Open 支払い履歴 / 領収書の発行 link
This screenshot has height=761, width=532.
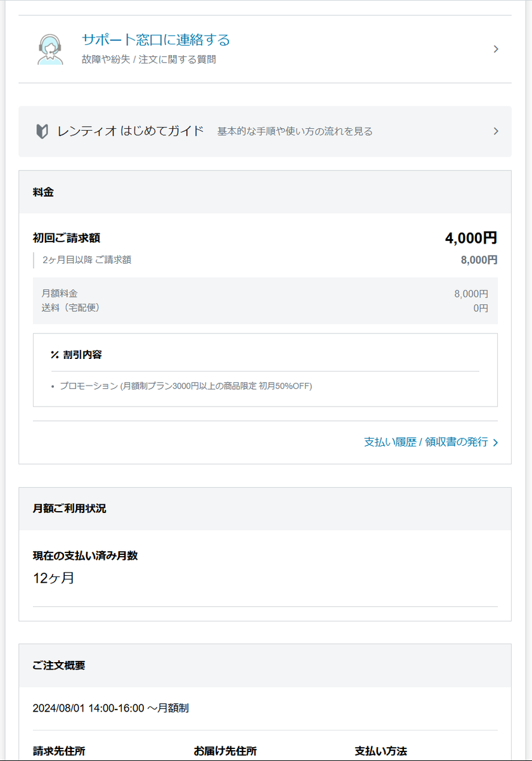coord(431,442)
